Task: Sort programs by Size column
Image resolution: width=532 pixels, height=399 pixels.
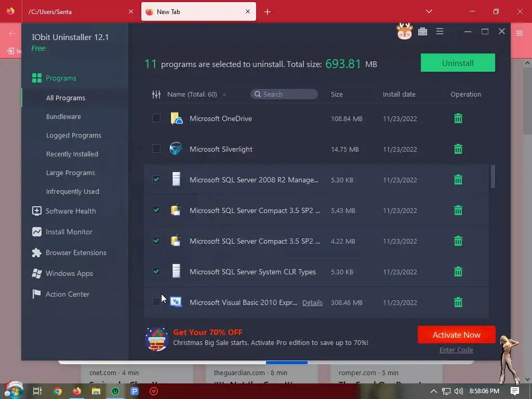Action: [337, 95]
